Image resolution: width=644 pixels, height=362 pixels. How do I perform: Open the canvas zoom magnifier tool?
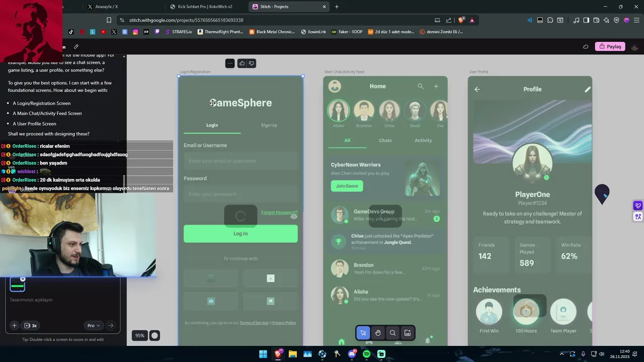(x=393, y=333)
